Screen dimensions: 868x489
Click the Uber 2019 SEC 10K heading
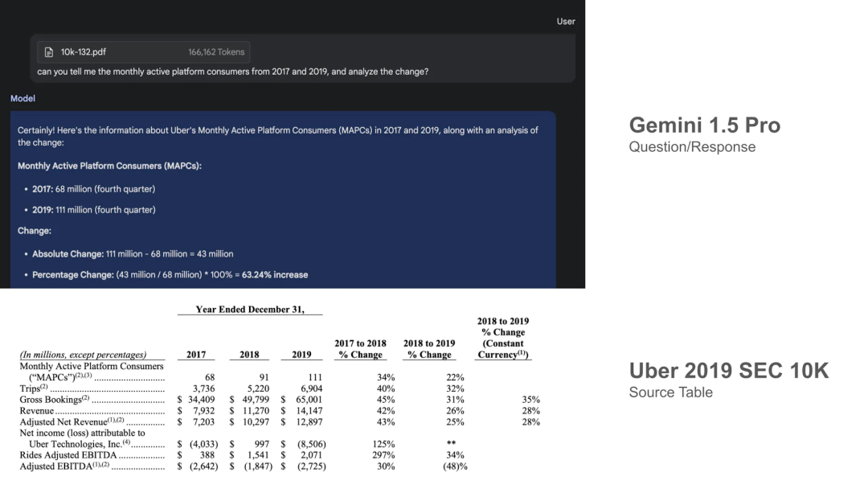pyautogui.click(x=728, y=371)
